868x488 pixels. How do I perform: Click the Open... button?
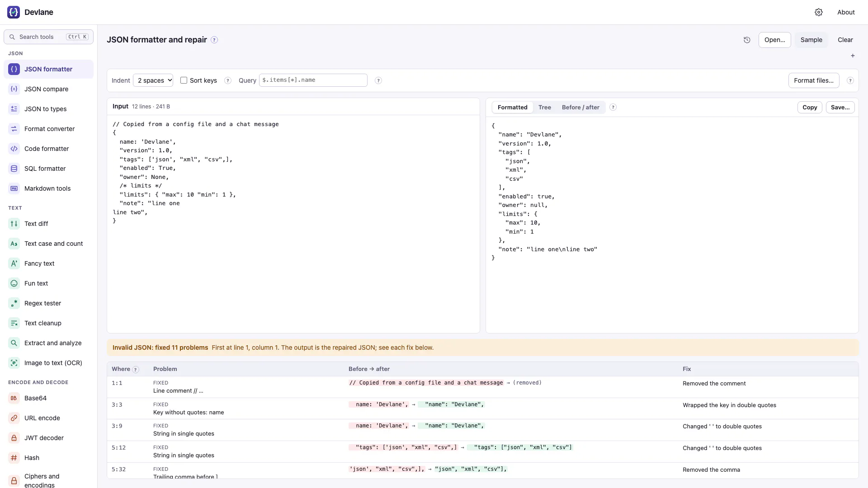pos(774,40)
